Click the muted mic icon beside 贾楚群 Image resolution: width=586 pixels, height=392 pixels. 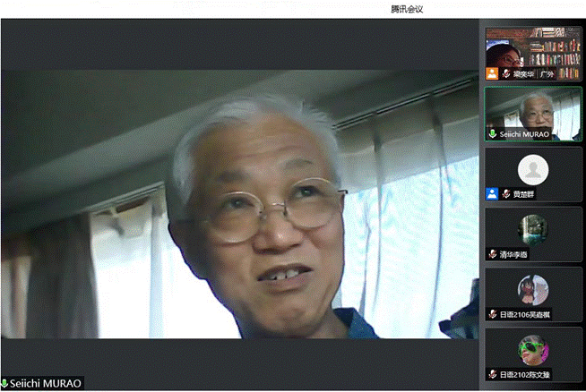click(x=506, y=193)
